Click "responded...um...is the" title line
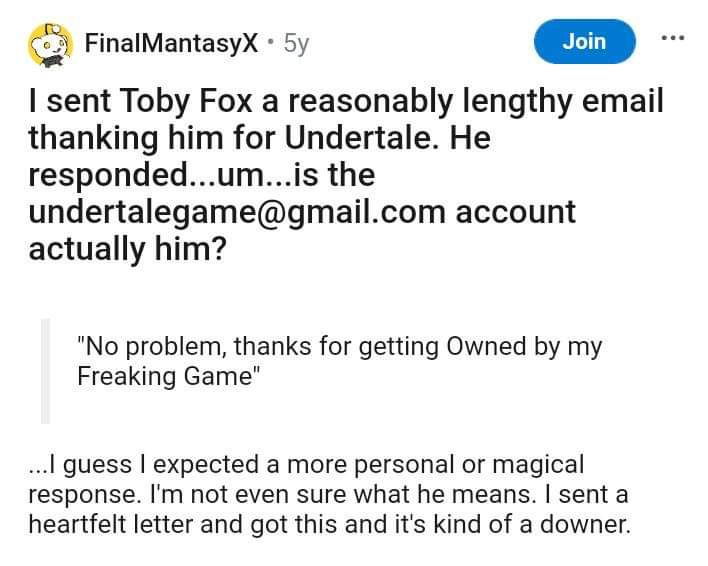Screen dimensions: 708x566 click(201, 175)
